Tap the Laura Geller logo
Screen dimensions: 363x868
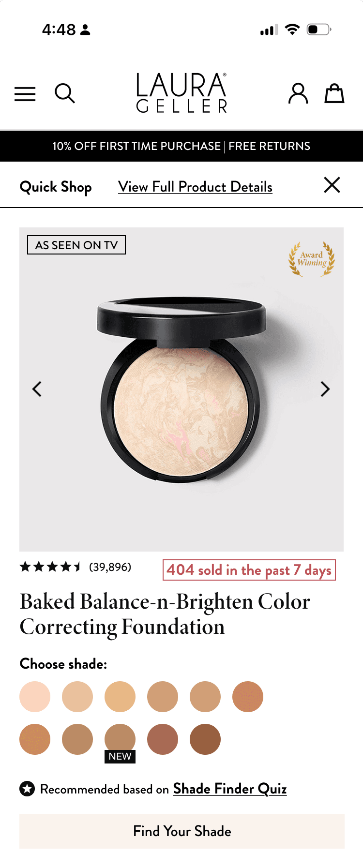coord(181,93)
